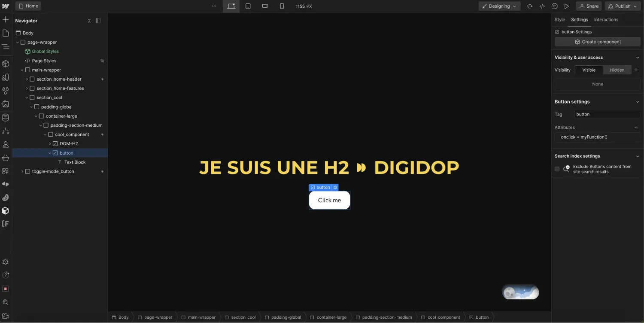Click the Create component button
644x323 pixels.
point(597,41)
